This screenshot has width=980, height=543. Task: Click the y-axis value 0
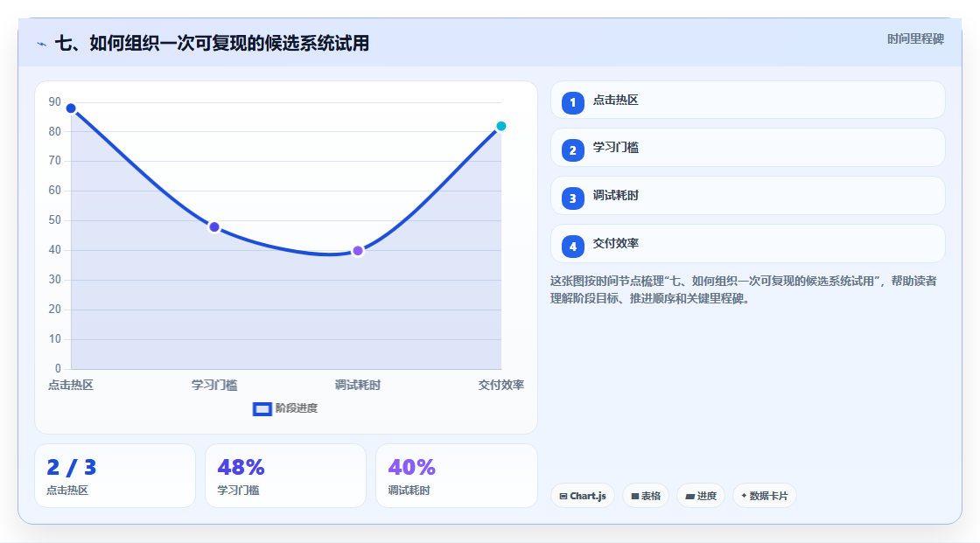[58, 369]
